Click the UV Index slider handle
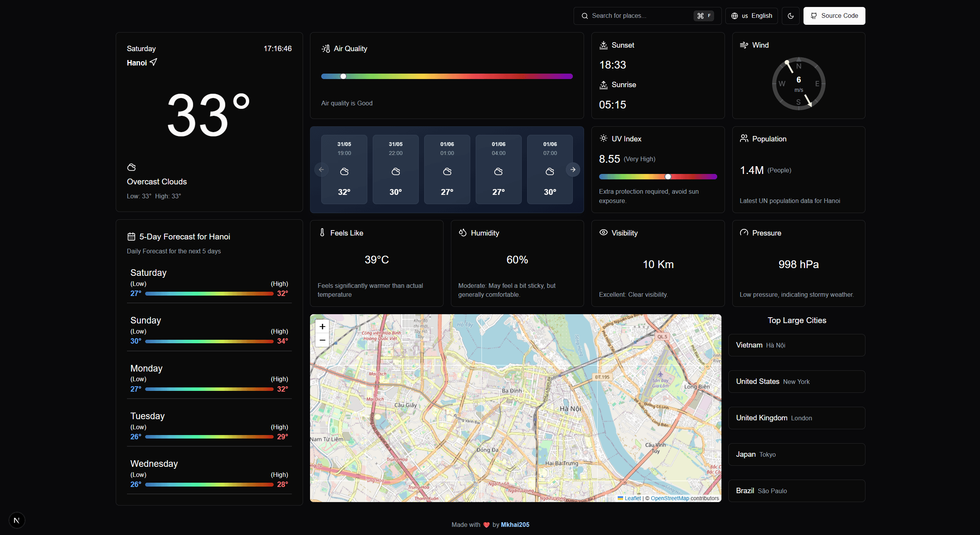The height and width of the screenshot is (535, 980). click(x=668, y=176)
